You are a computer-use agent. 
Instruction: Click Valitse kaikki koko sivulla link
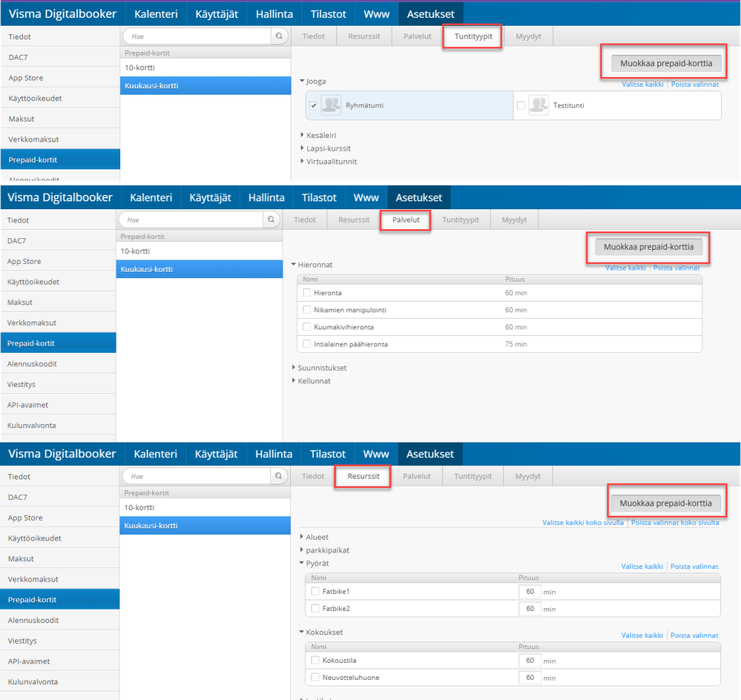[583, 522]
